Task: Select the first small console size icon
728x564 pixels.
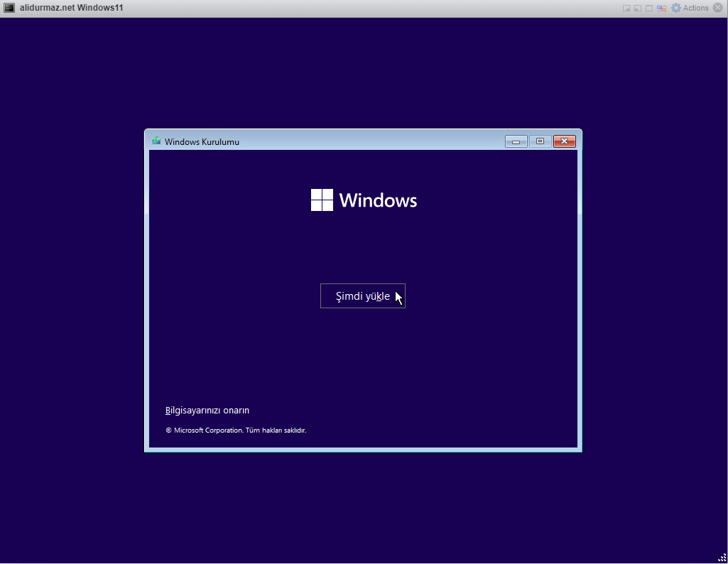Action: (626, 9)
